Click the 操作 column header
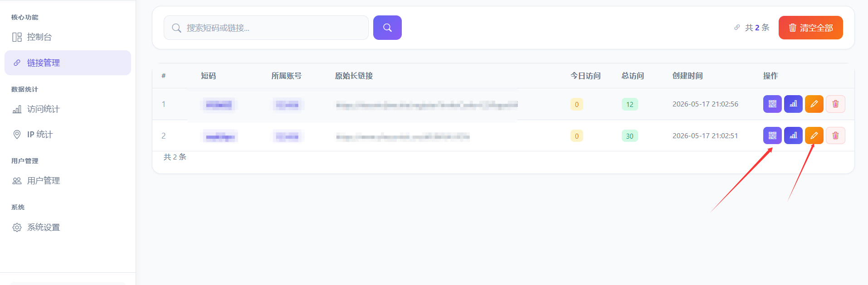The width and height of the screenshot is (868, 285). (770, 76)
